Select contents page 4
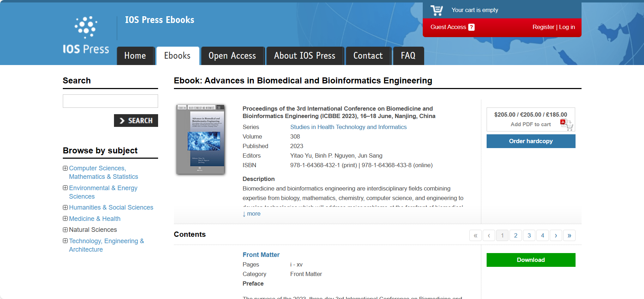 coord(542,235)
